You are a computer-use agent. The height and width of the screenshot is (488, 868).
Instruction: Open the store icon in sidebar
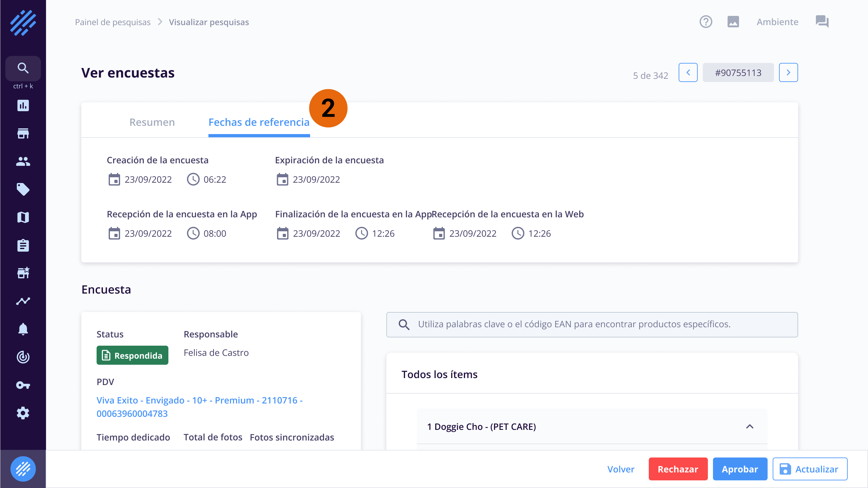[x=23, y=133]
